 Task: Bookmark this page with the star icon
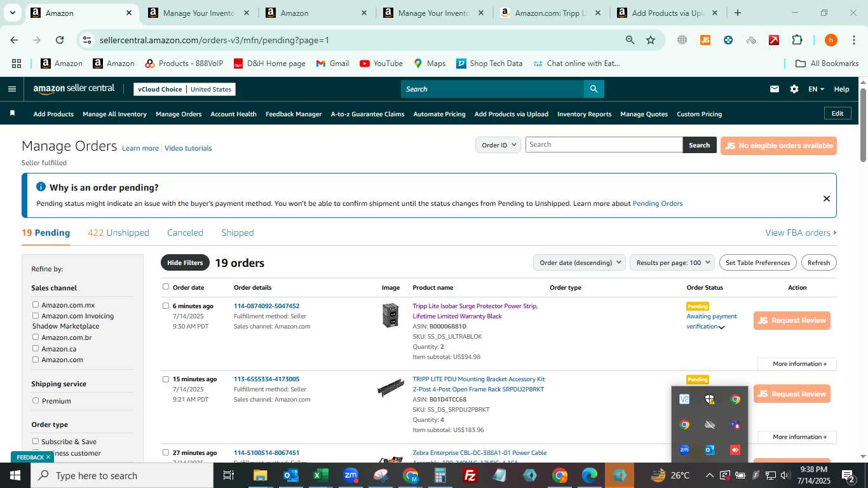(651, 40)
